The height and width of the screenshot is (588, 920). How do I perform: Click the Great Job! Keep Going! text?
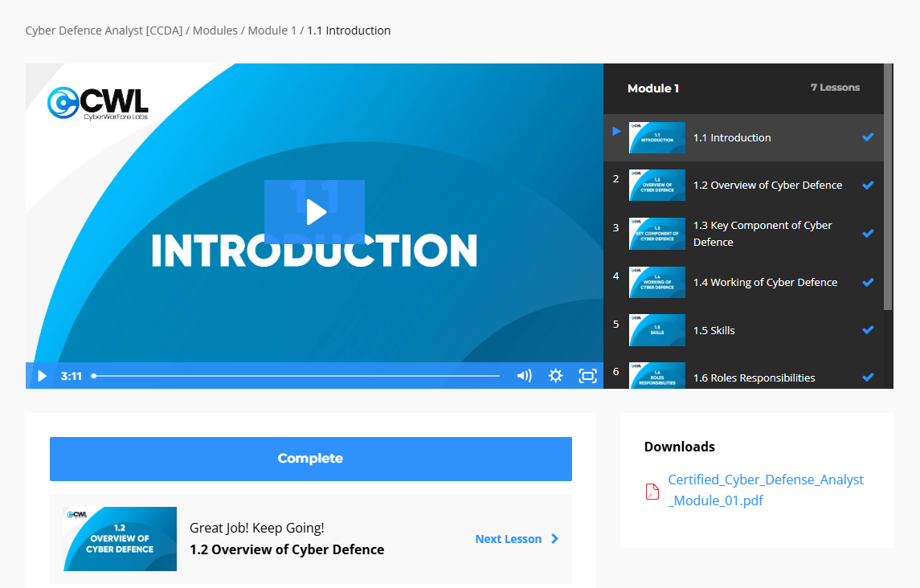pyautogui.click(x=257, y=528)
